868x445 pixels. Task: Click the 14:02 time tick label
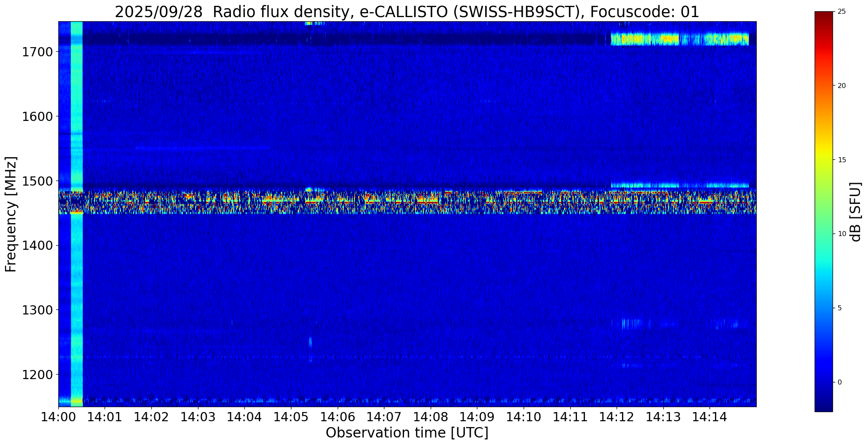click(x=151, y=417)
